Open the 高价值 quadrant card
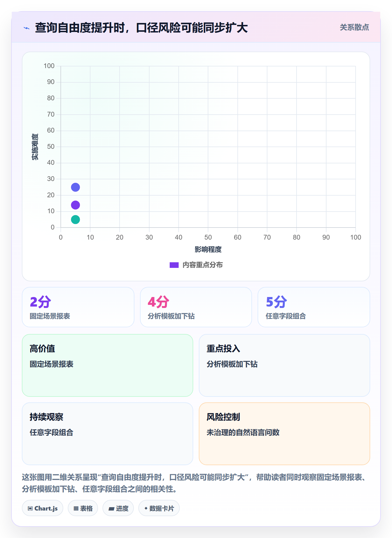 pyautogui.click(x=108, y=365)
